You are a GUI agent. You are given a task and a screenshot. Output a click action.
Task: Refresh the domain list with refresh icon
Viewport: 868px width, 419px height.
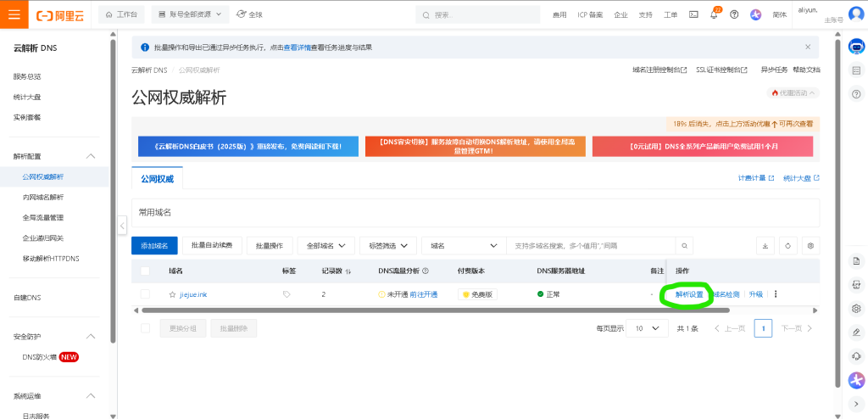[788, 245]
